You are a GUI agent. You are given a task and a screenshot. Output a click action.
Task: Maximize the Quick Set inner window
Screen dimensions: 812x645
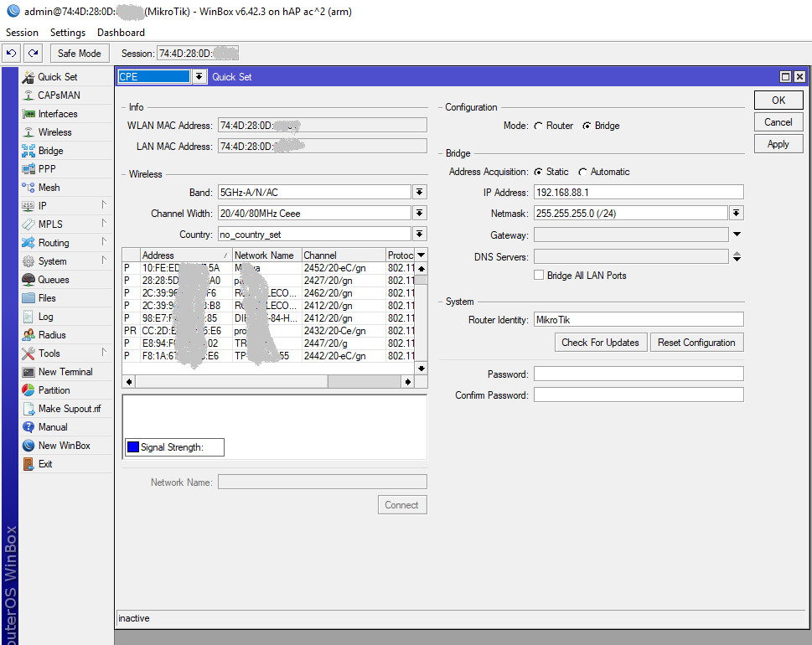(785, 77)
